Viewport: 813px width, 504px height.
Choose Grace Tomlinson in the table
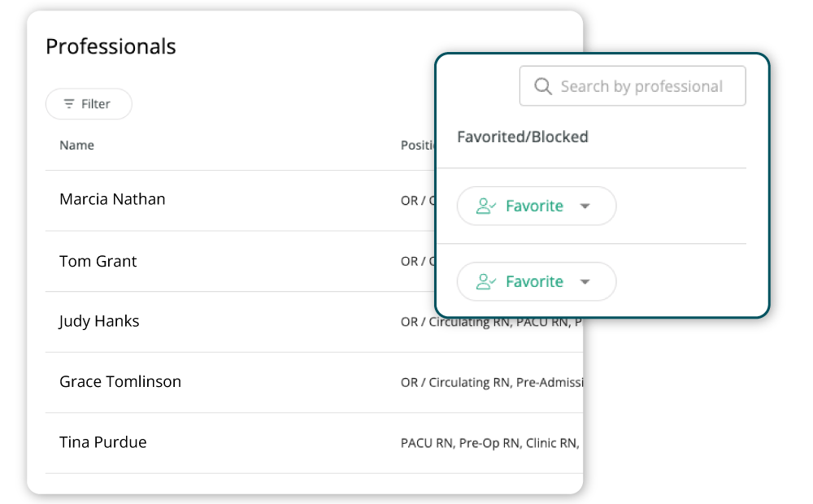[x=120, y=381]
